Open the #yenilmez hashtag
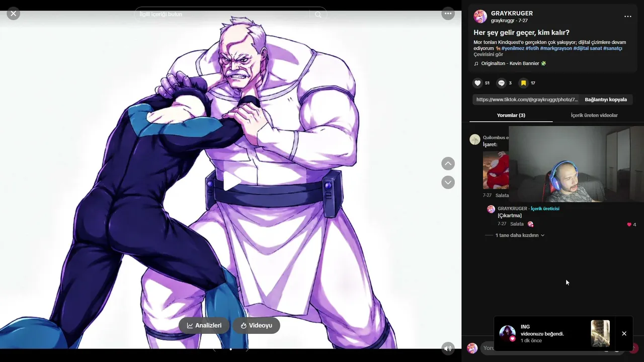The height and width of the screenshot is (362, 644). point(513,49)
